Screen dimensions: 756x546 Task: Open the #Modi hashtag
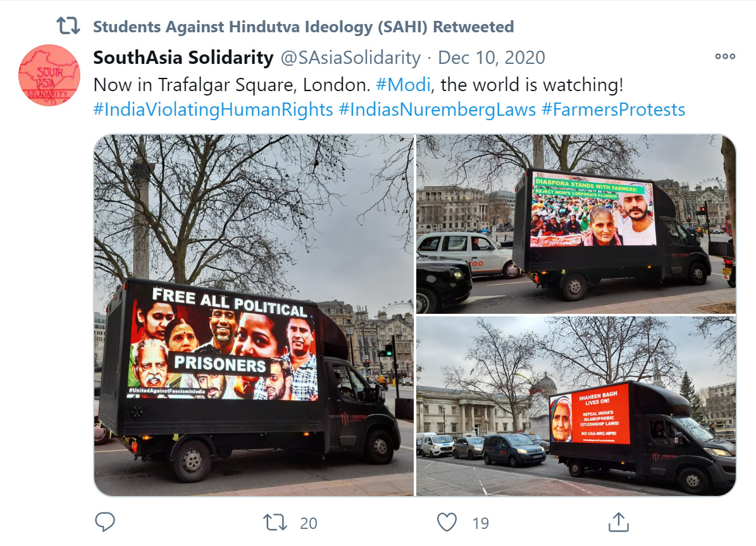pyautogui.click(x=403, y=85)
